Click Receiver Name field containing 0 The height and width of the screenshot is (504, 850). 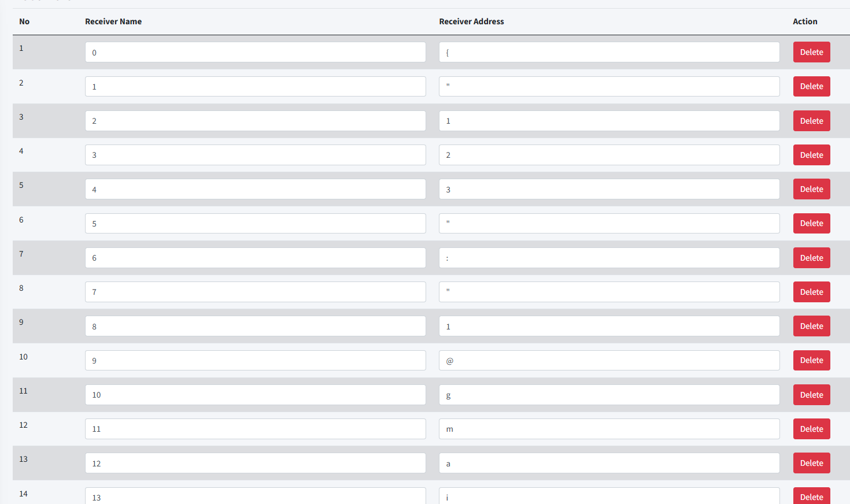(255, 52)
